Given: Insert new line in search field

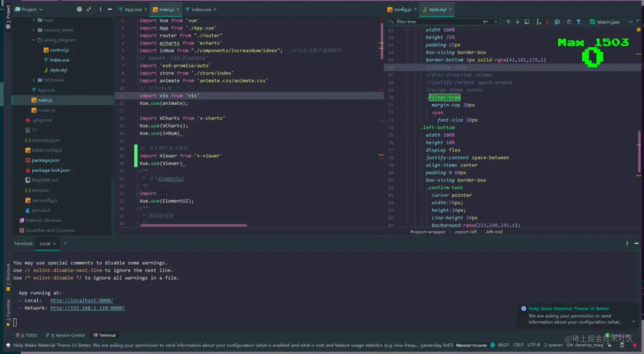Looking at the screenshot, I should 486,22.
